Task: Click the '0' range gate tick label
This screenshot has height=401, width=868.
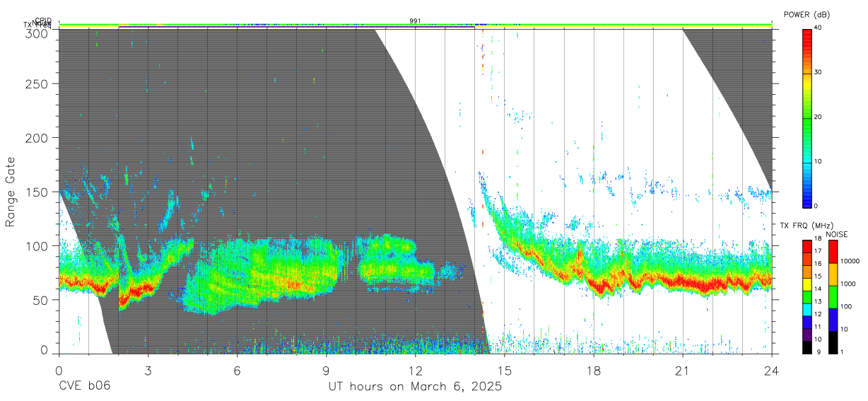Action: 43,350
